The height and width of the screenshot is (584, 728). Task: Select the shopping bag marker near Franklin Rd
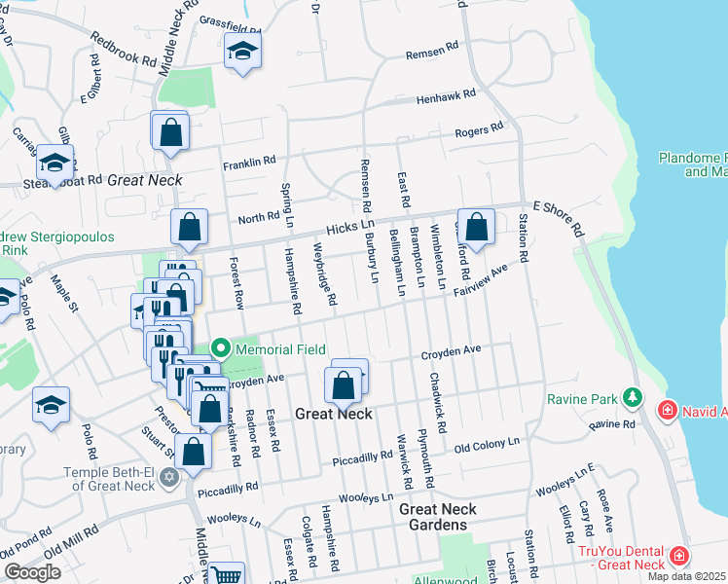pos(171,134)
